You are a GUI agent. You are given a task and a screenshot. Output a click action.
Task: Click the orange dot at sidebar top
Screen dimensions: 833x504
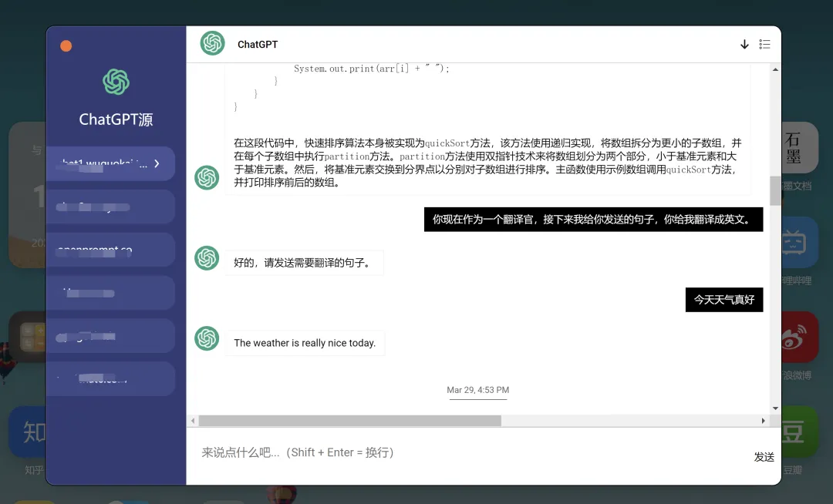(x=66, y=46)
